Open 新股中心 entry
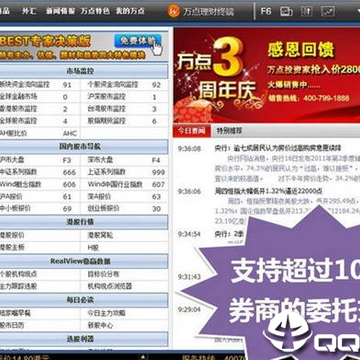 click(100, 325)
